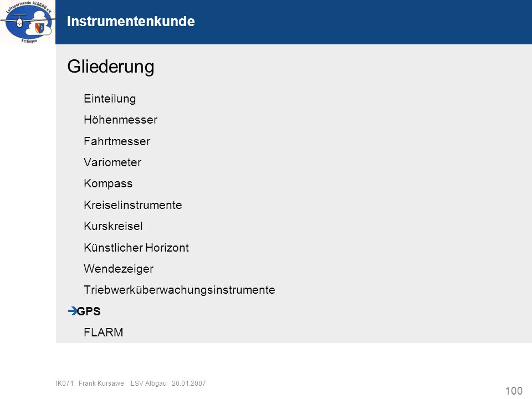Viewport: 532px width, 399px height.
Task: Click the footer author Frank Kursawe
Action: [101, 383]
